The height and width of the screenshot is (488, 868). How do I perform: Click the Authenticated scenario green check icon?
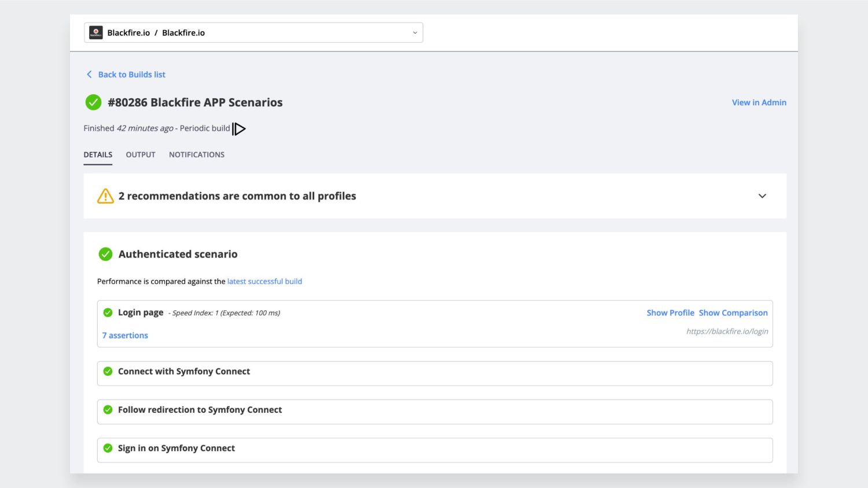pos(105,254)
